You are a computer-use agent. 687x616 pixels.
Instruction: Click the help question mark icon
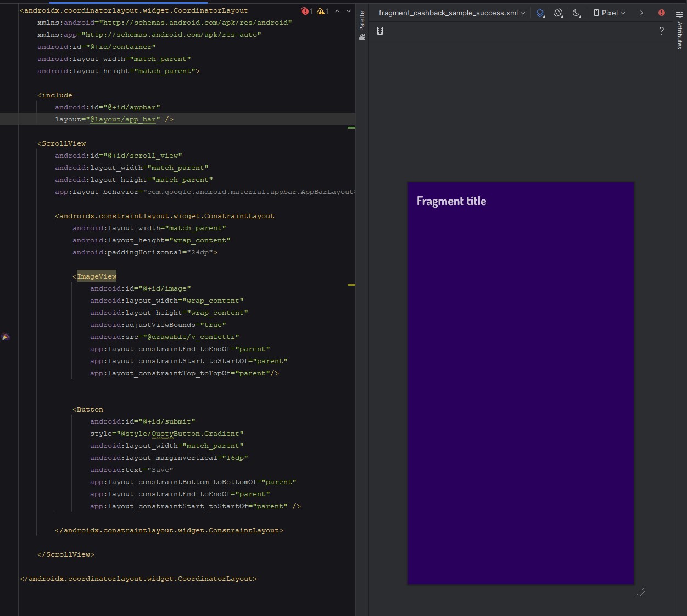[661, 31]
